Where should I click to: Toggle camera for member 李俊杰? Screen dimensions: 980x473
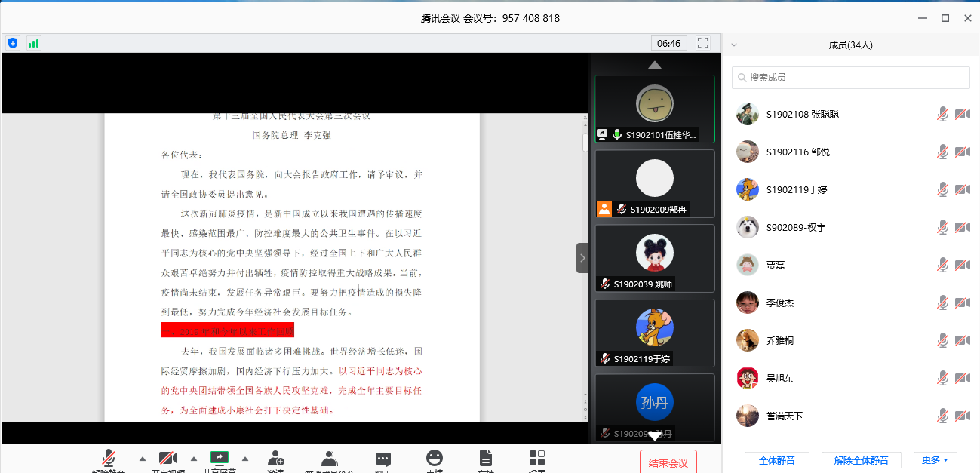click(x=962, y=303)
